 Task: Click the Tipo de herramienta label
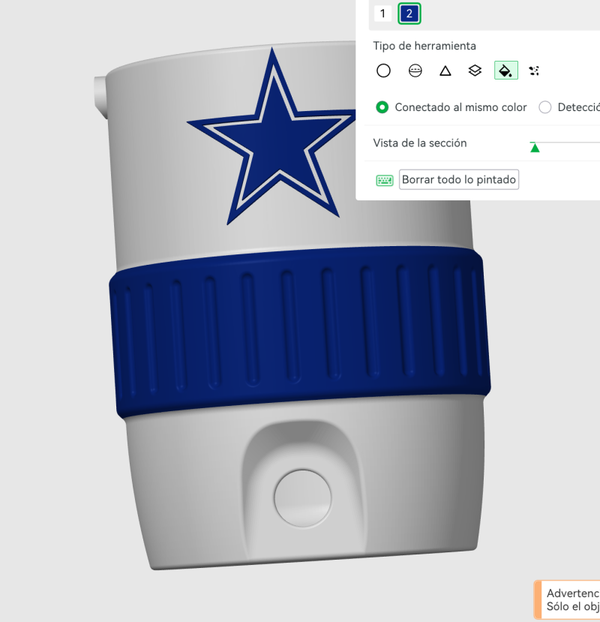(x=424, y=46)
